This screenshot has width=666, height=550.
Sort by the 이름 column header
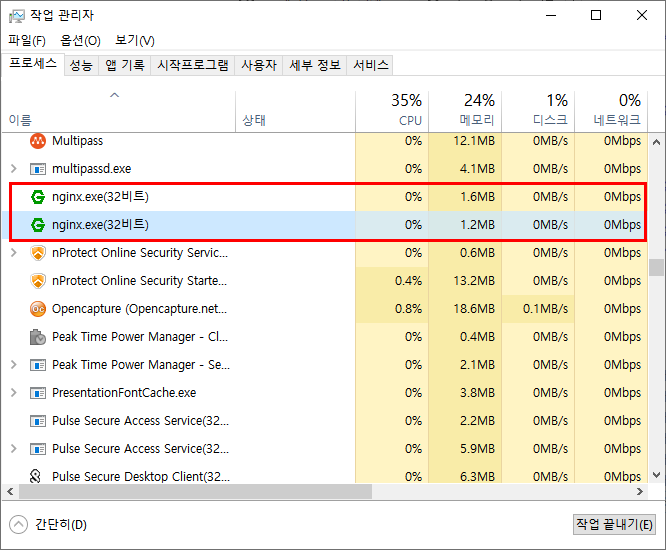[119, 112]
